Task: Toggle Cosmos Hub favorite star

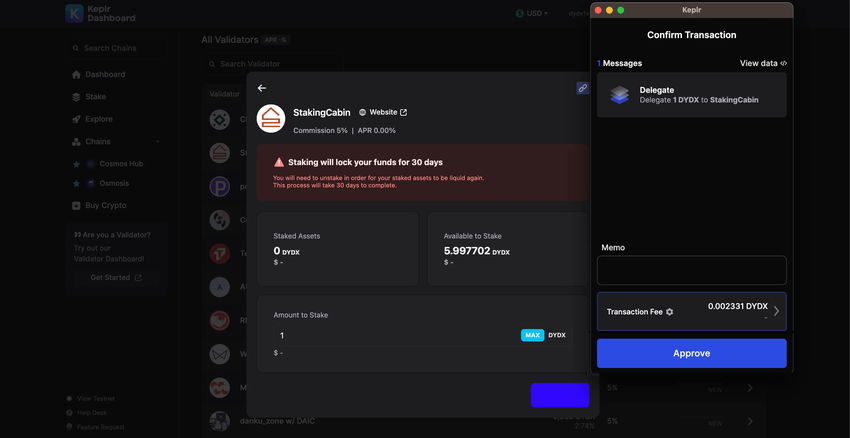Action: 76,164
